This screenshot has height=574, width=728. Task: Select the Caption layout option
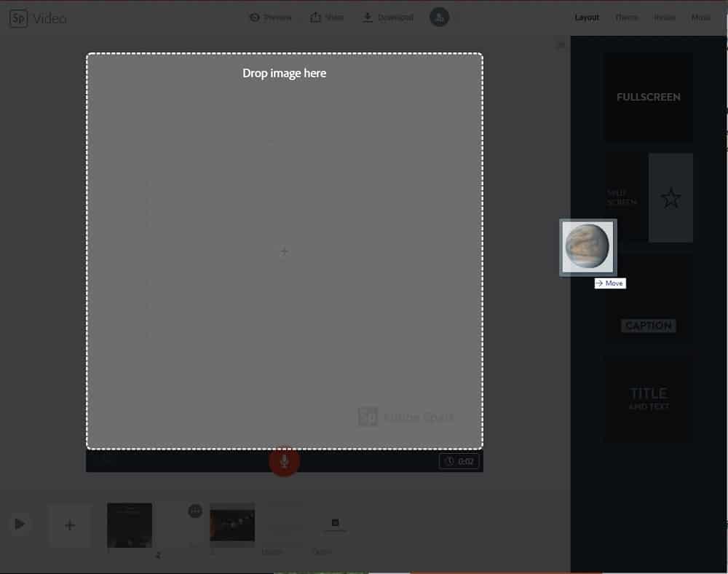(648, 326)
